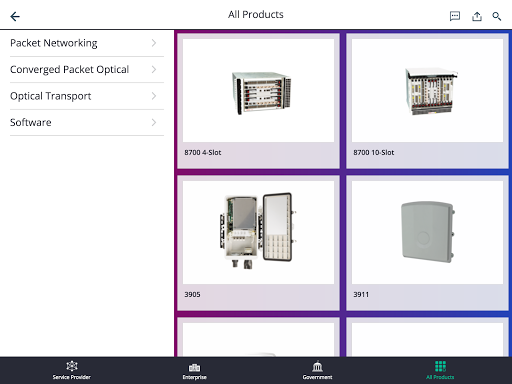Open the chat message icon

click(455, 16)
